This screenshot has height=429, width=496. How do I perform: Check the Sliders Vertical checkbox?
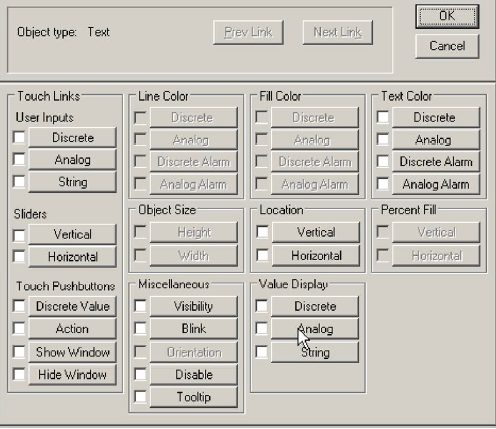[19, 235]
